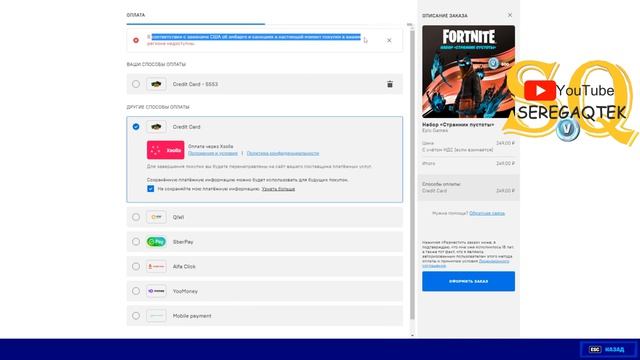The width and height of the screenshot is (640, 360).
Task: Select the Alfa Click radio button
Action: point(136,267)
